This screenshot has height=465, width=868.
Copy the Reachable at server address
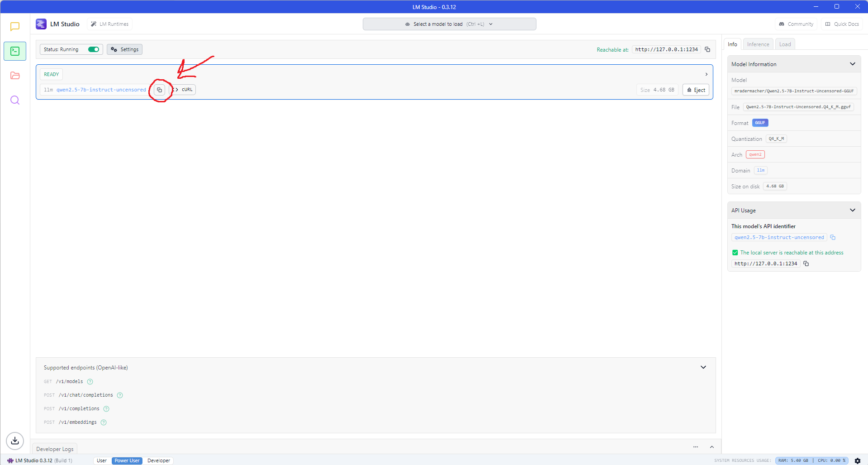(707, 49)
